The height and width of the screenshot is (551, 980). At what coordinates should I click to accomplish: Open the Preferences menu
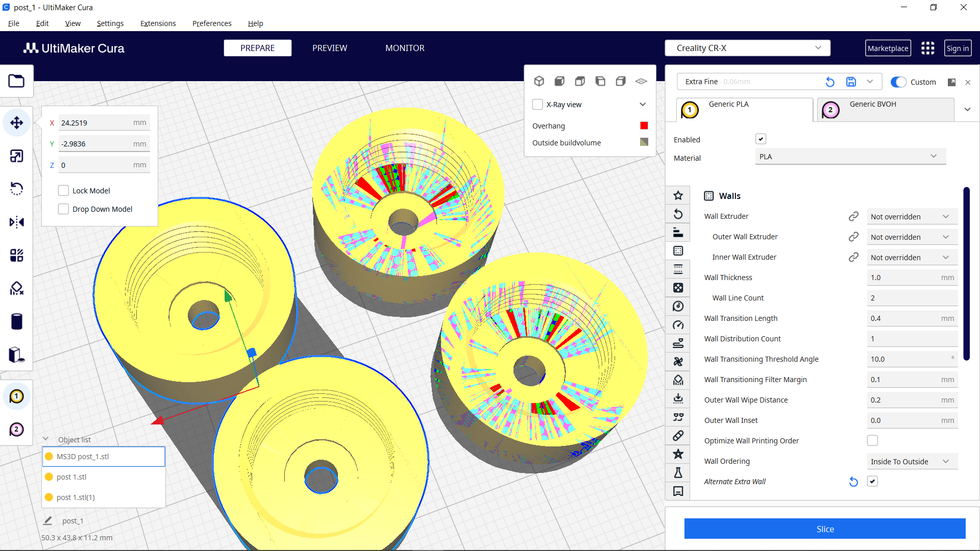pyautogui.click(x=212, y=23)
